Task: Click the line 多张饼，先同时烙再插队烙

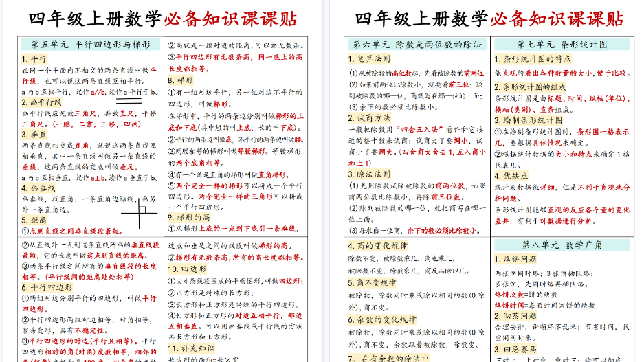Action: click(x=542, y=284)
